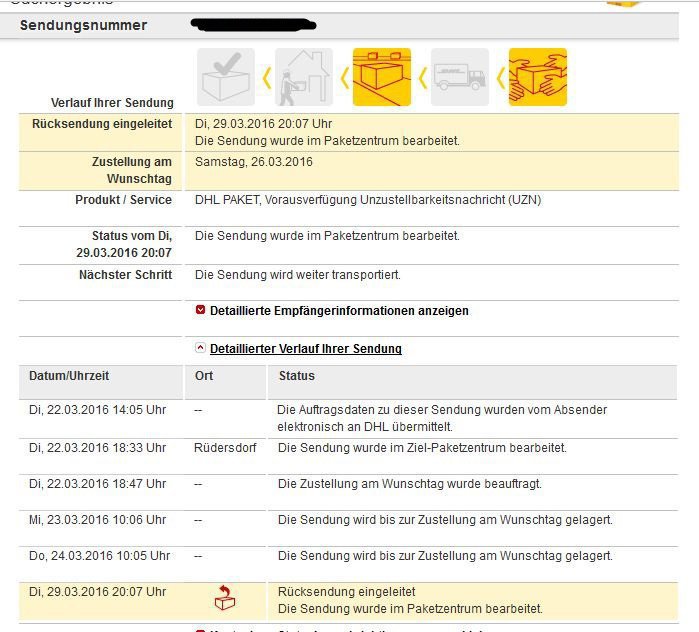Click the Status column header

tap(296, 376)
